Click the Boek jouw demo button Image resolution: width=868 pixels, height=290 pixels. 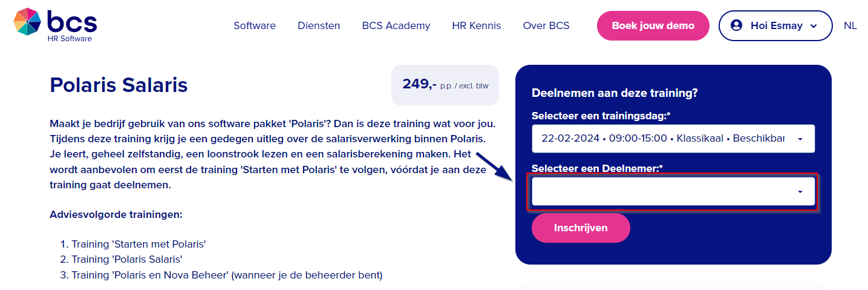point(653,26)
